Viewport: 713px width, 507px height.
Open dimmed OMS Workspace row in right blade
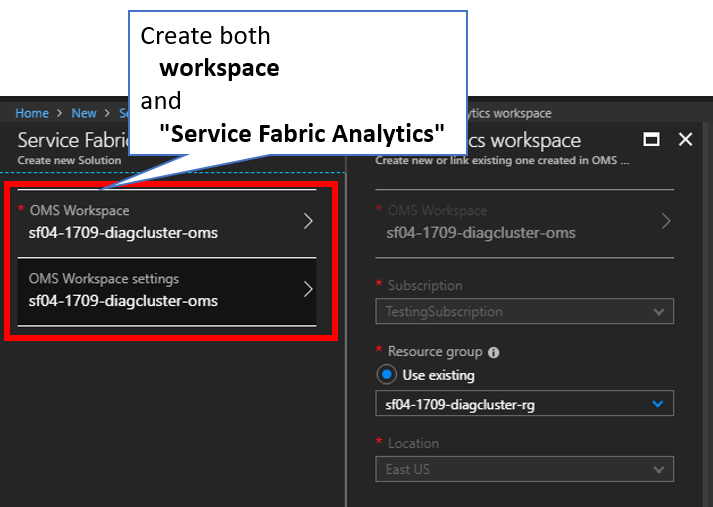point(524,223)
